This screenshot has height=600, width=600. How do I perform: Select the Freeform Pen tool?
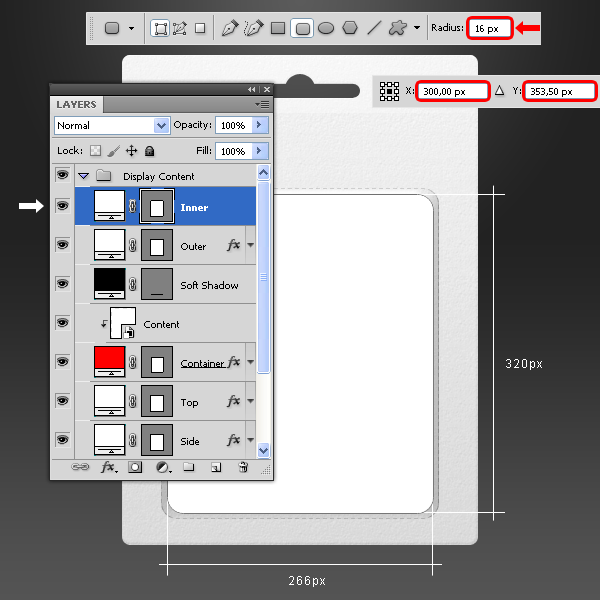[253, 28]
